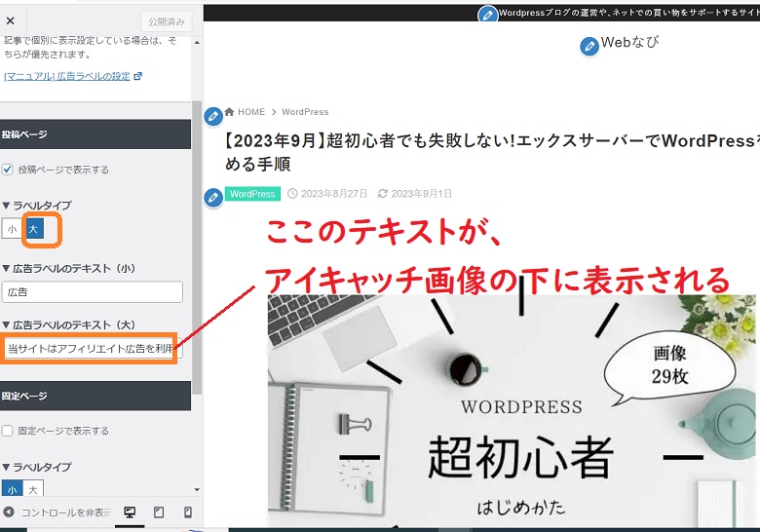
Task: Click the 固定ページ section header
Action: point(95,396)
